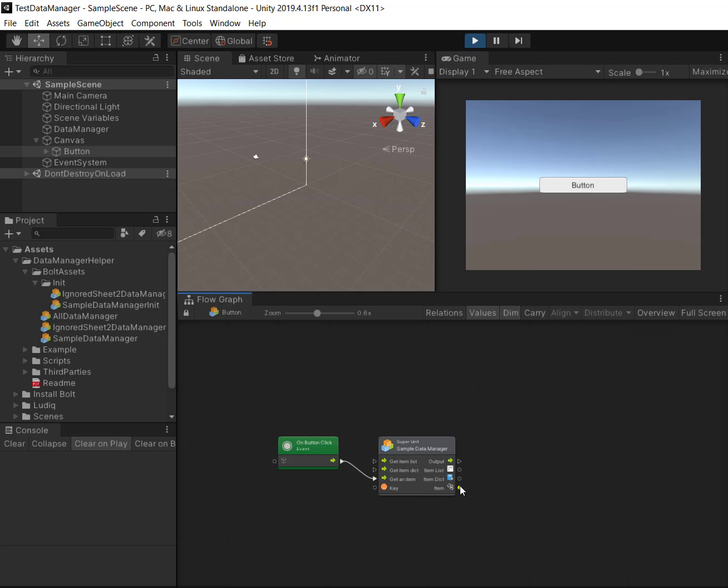Click the Pause button
The height and width of the screenshot is (588, 728).
[496, 41]
